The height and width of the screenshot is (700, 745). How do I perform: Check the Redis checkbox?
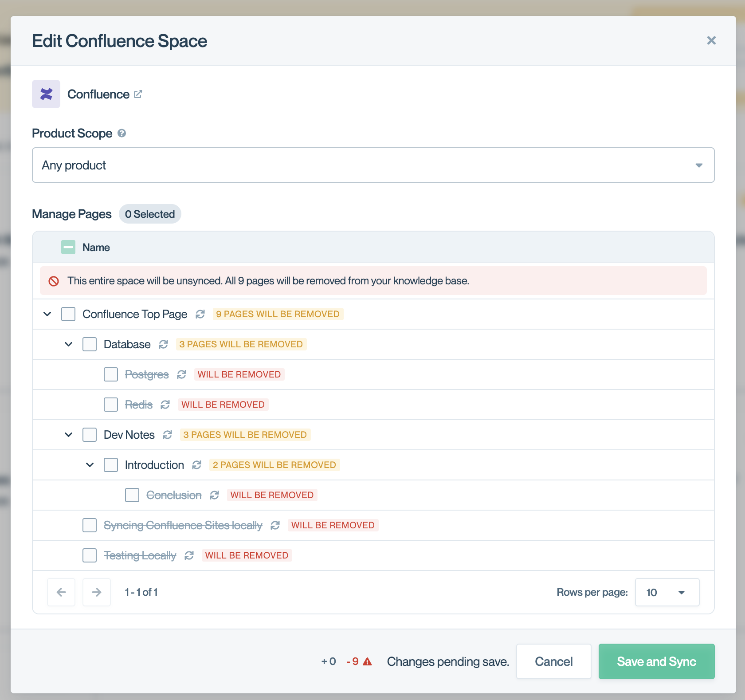[x=111, y=405]
